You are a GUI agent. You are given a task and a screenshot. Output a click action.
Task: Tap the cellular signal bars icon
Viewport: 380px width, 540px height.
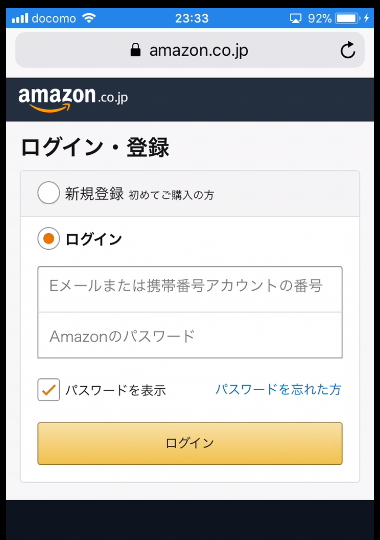tap(20, 18)
